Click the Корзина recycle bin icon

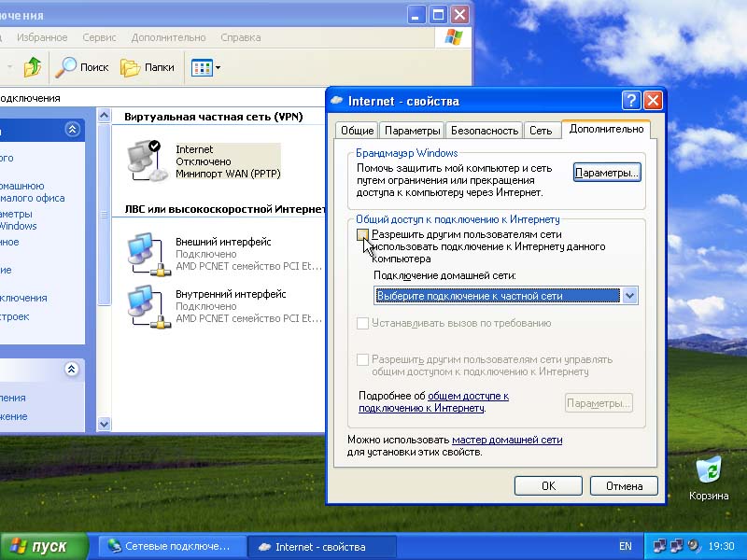[x=709, y=471]
